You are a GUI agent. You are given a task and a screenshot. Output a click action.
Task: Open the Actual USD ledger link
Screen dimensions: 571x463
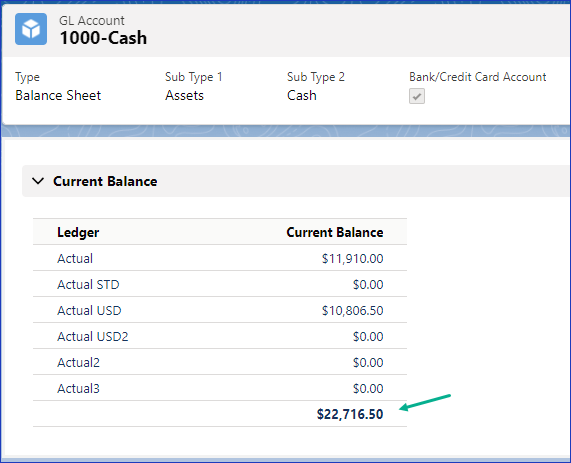pyautogui.click(x=89, y=310)
